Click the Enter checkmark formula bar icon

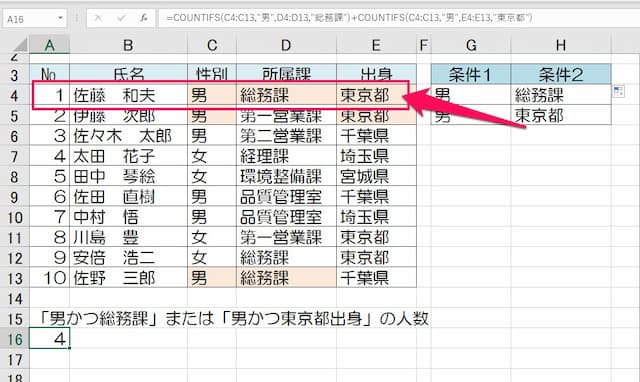pos(121,18)
